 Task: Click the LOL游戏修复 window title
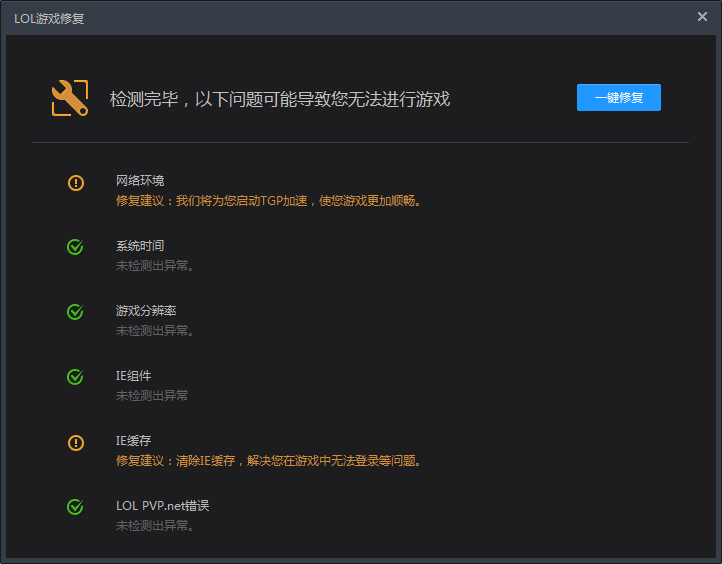click(x=49, y=18)
